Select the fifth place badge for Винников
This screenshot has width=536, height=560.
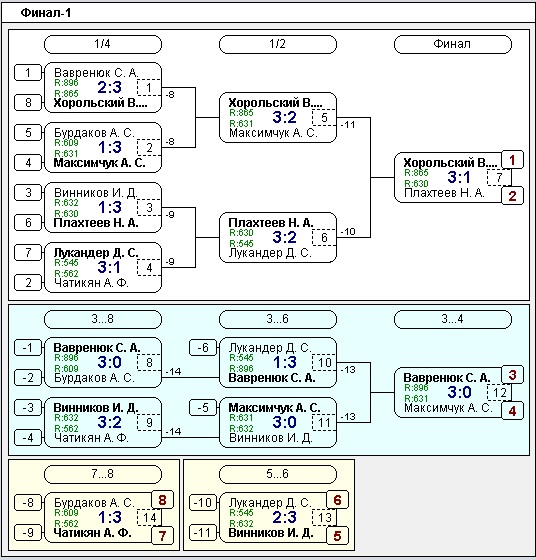tap(337, 536)
